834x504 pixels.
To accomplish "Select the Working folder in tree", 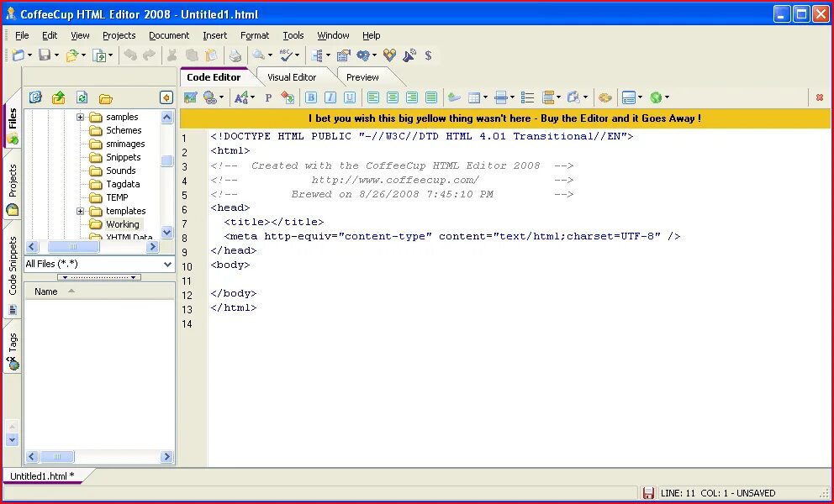I will point(123,224).
